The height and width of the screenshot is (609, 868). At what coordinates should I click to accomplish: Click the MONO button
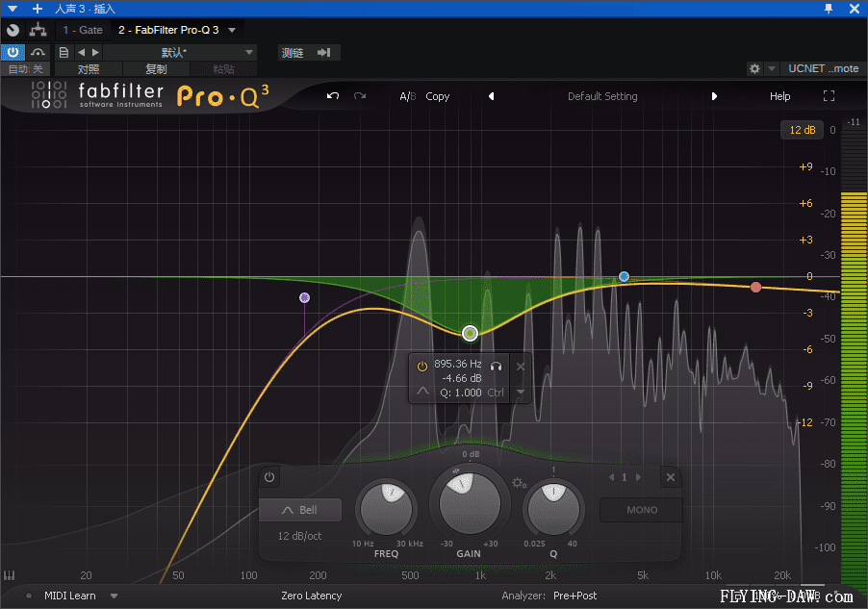pyautogui.click(x=642, y=510)
